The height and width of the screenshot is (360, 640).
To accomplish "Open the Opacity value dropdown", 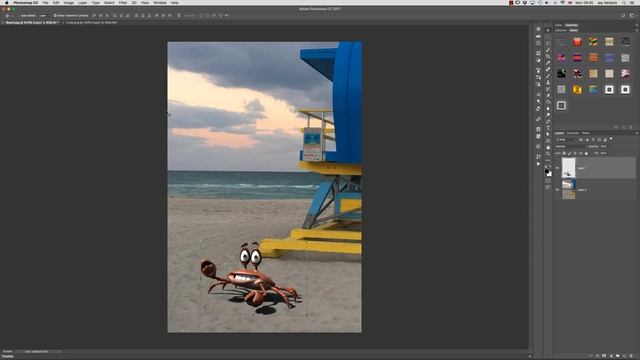I will click(x=604, y=146).
